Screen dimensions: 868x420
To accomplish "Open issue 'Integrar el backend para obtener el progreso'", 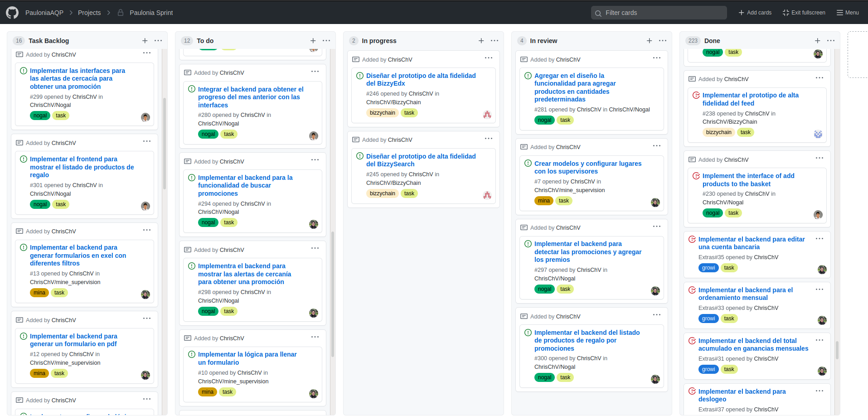I will 251,97.
